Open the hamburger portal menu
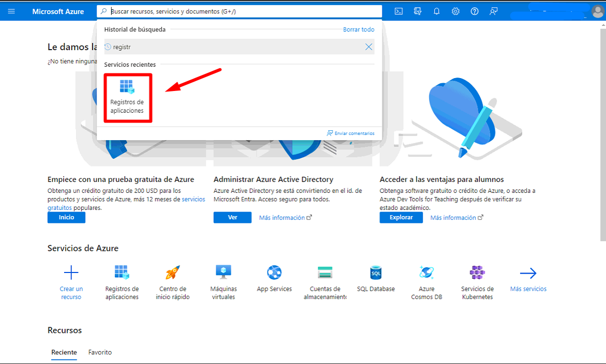This screenshot has width=606, height=364. coord(11,11)
